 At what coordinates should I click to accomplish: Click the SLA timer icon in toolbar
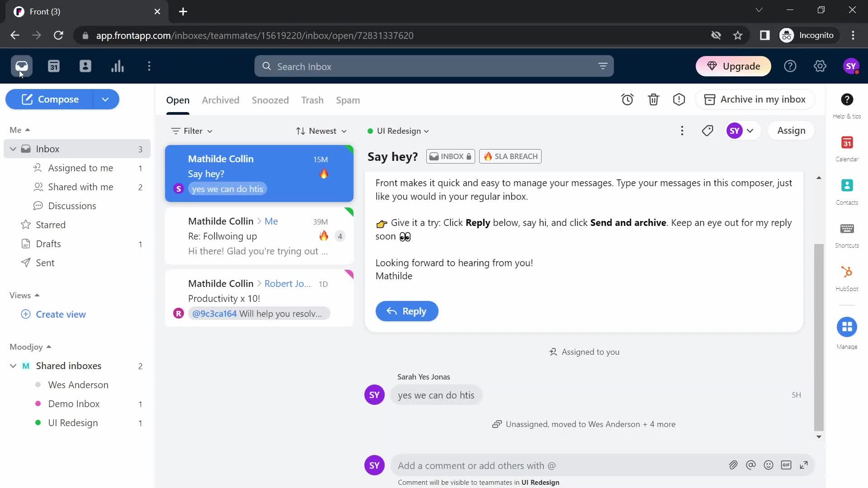[x=628, y=99]
